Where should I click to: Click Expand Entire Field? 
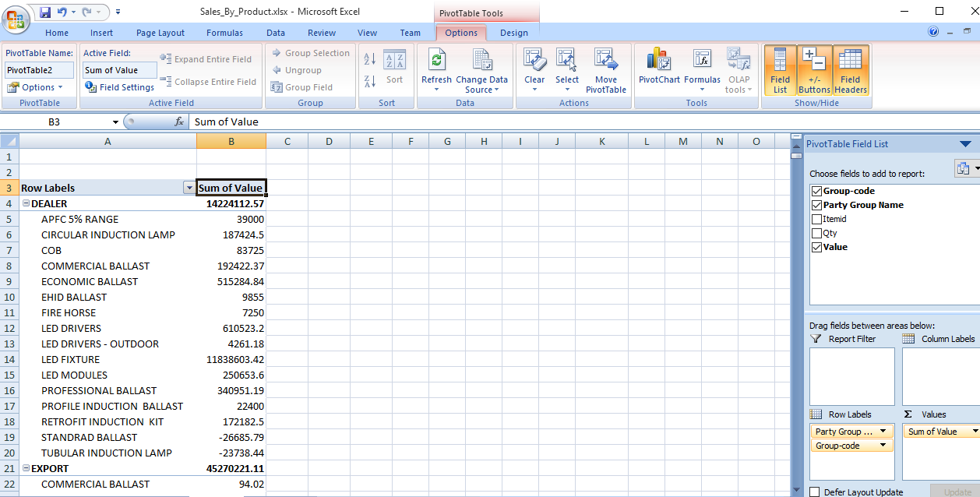click(206, 59)
